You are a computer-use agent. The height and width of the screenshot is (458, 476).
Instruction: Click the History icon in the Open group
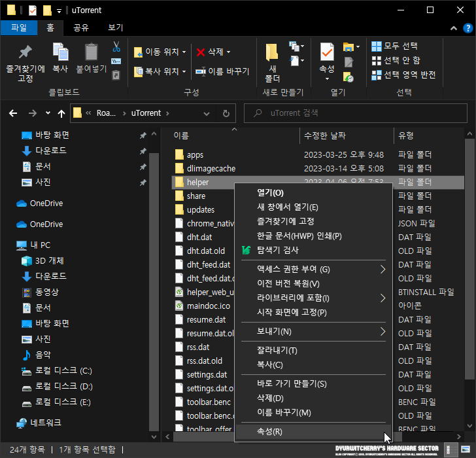[x=348, y=77]
